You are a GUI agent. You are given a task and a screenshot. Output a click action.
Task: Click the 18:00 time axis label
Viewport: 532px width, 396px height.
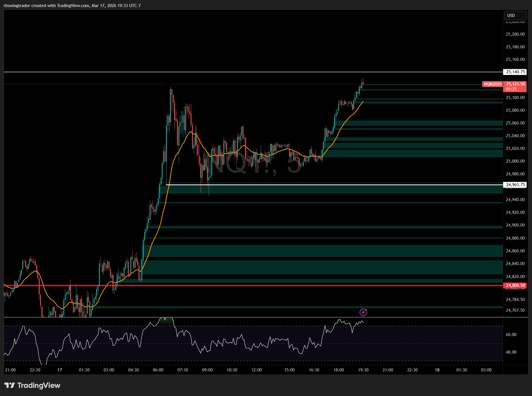point(339,370)
